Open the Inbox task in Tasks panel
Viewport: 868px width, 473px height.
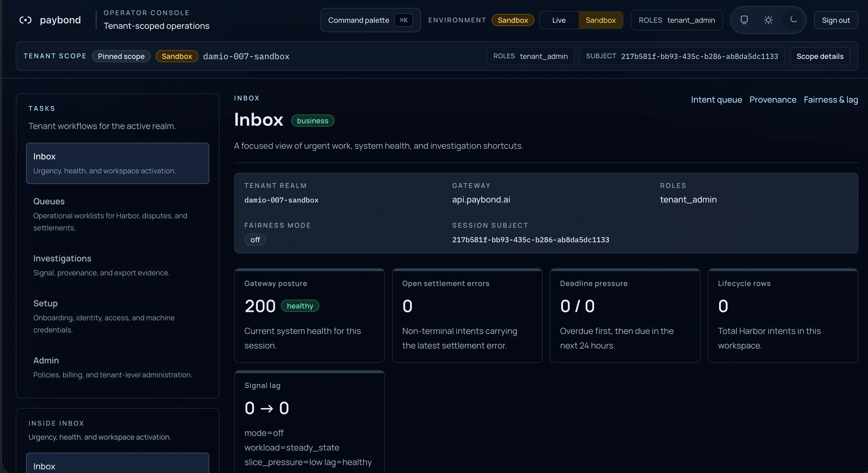[118, 163]
